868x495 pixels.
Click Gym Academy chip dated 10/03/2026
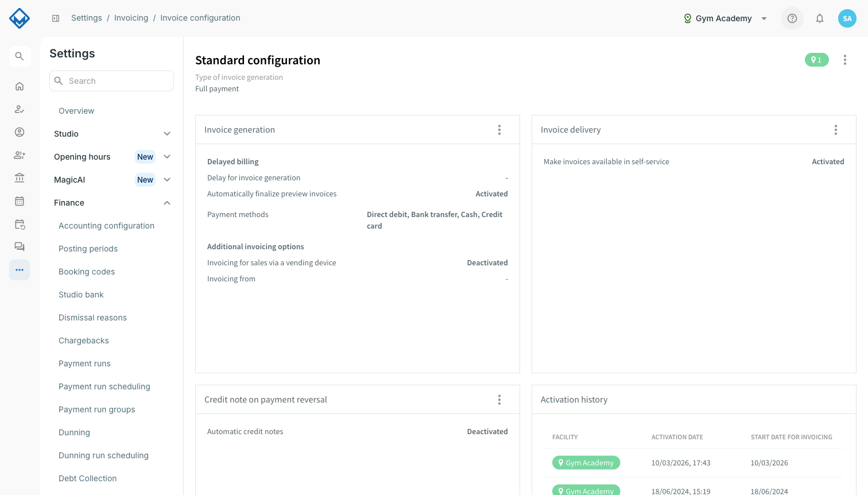586,463
